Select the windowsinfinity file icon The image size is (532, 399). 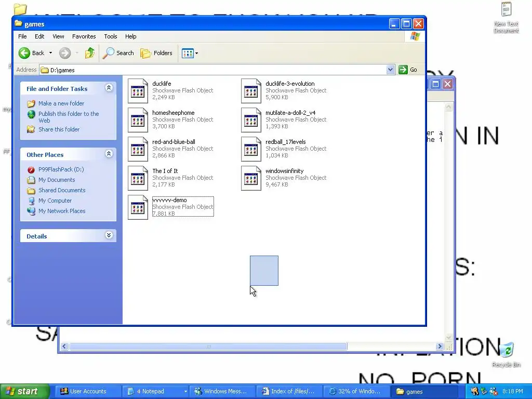point(251,178)
